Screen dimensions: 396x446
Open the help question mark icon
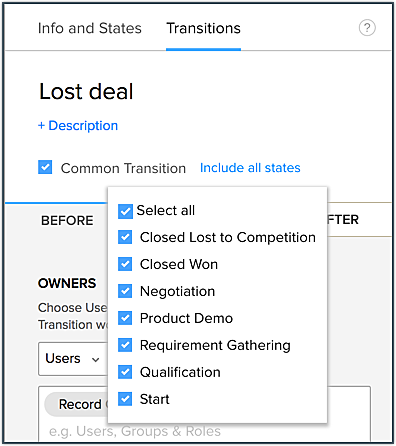(x=367, y=28)
